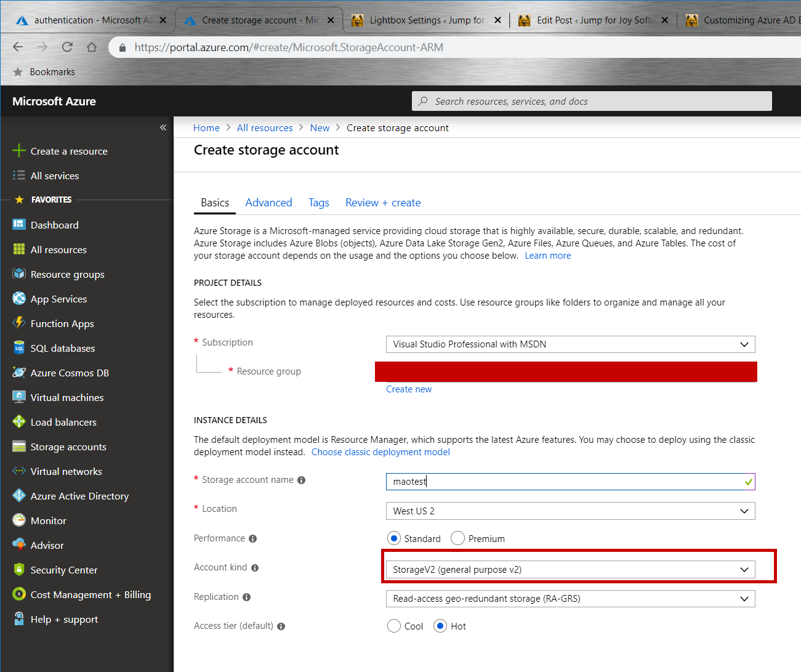The width and height of the screenshot is (801, 672).
Task: Click Azure Active Directory icon
Action: pos(19,496)
